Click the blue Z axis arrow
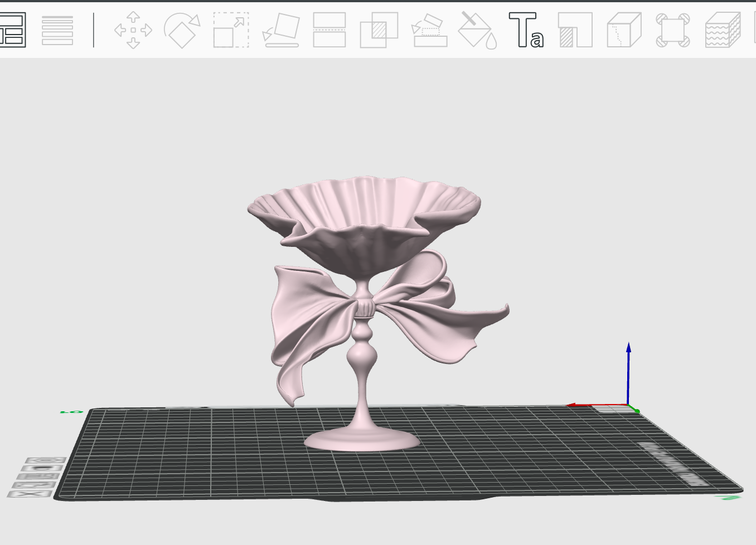756x545 pixels. click(628, 373)
